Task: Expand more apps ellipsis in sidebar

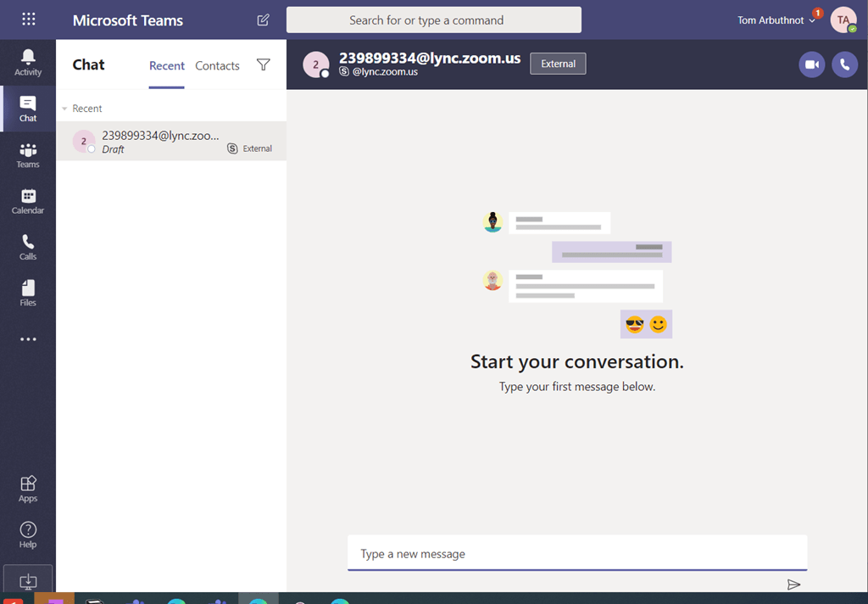Action: tap(28, 339)
